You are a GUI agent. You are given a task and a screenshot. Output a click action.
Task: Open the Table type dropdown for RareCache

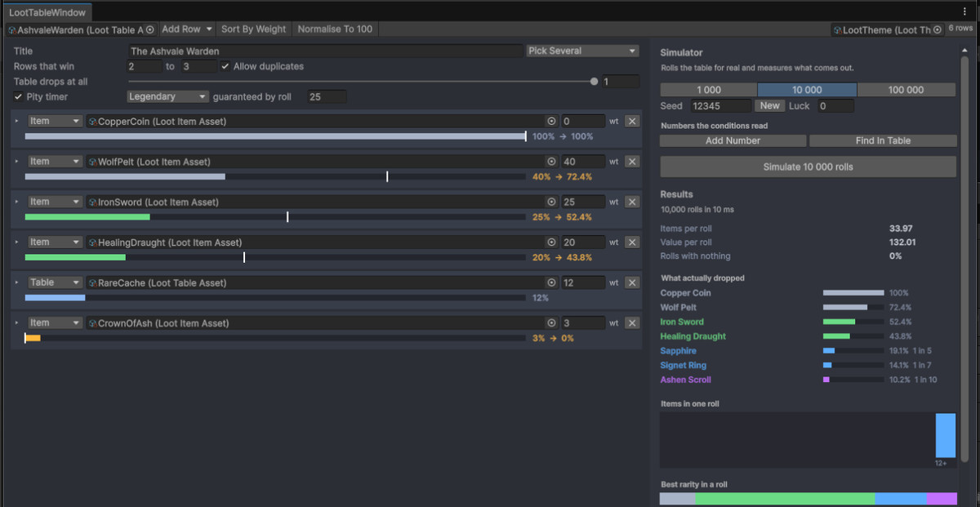(55, 282)
